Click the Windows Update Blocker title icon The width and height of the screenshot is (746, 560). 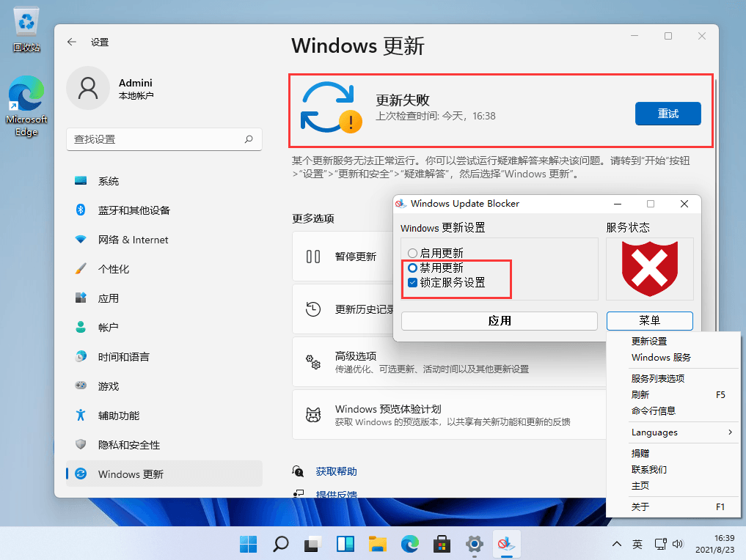point(401,204)
